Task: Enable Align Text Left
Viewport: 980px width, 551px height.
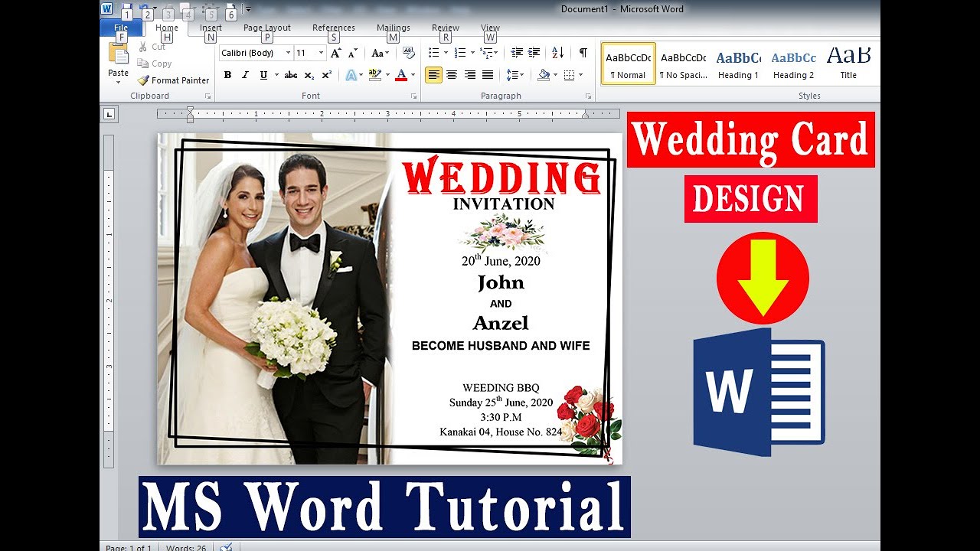Action: 434,75
